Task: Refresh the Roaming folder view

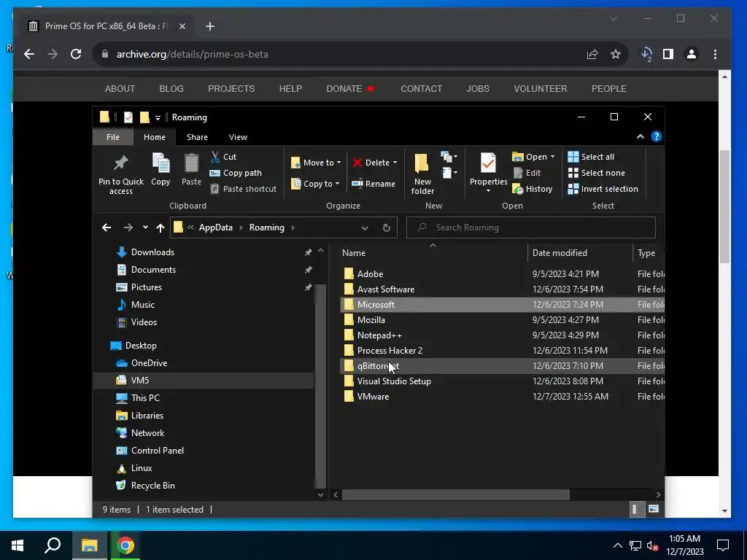Action: [387, 227]
